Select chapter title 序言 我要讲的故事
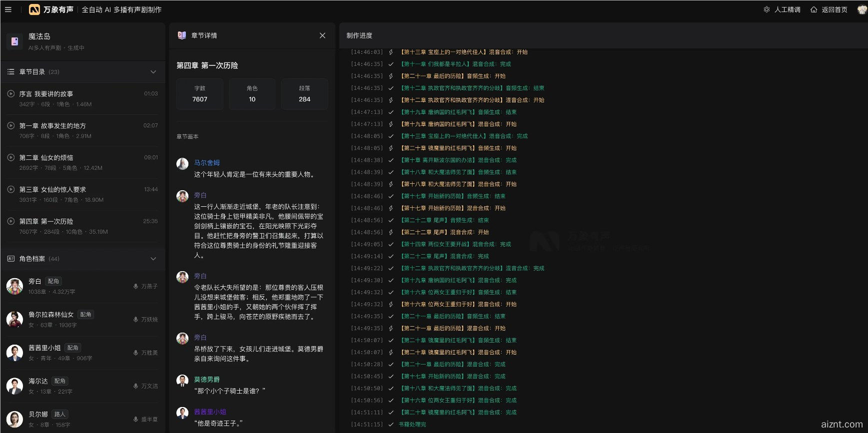The height and width of the screenshot is (433, 868). tap(46, 94)
